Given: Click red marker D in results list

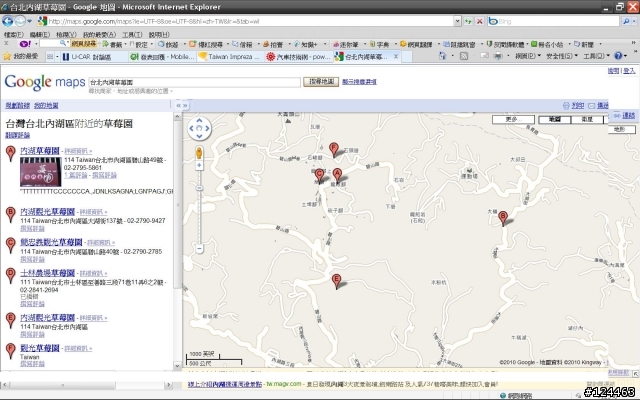Looking at the screenshot, I should click(11, 276).
